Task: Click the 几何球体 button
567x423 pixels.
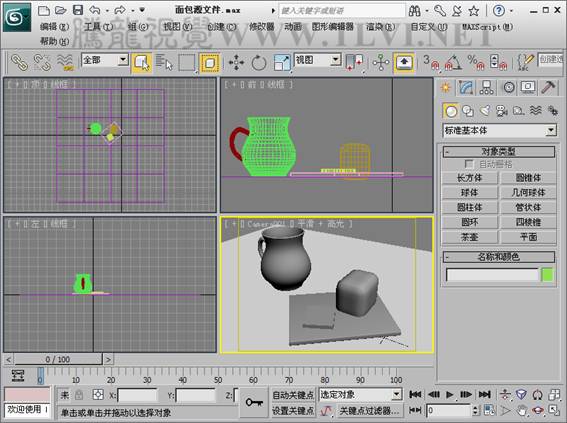Action: click(528, 193)
